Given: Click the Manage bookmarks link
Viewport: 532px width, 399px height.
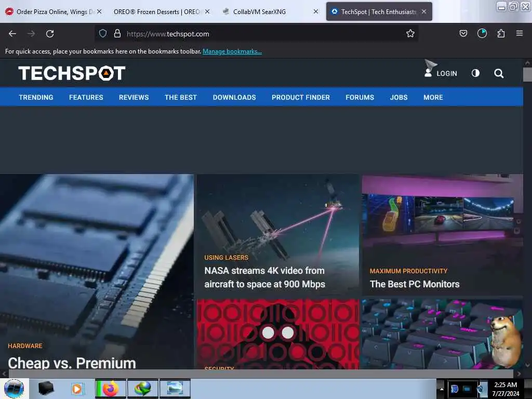Looking at the screenshot, I should (232, 51).
